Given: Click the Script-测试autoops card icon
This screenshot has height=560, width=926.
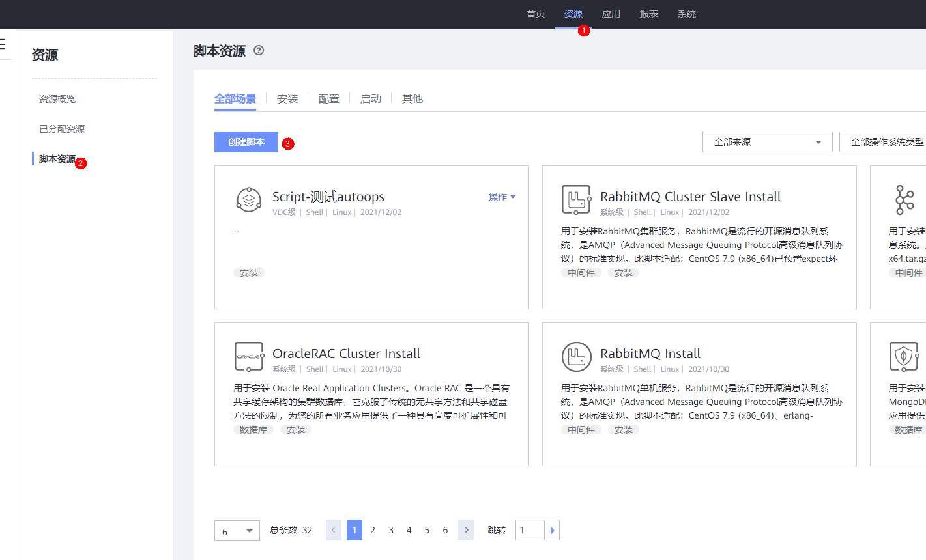Looking at the screenshot, I should [x=249, y=199].
